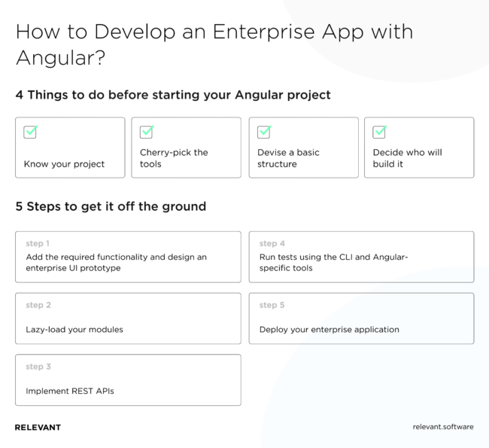Click the 'step 2' label

coord(38,305)
